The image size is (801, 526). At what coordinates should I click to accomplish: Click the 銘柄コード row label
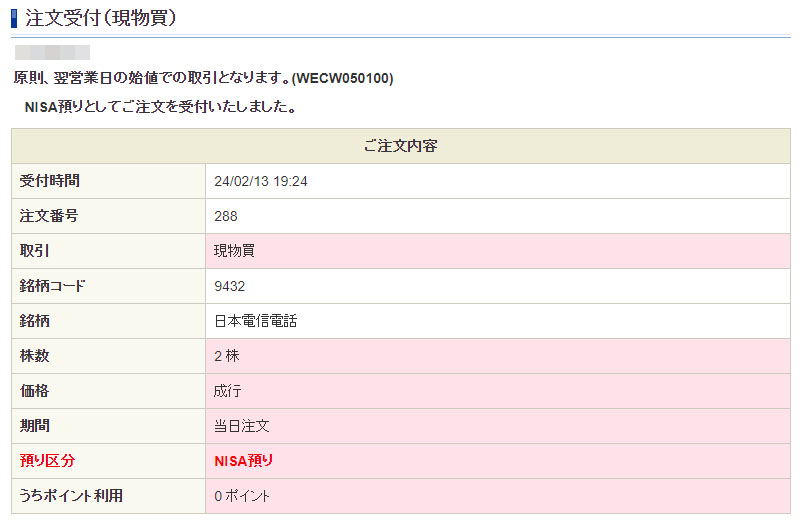tap(53, 286)
